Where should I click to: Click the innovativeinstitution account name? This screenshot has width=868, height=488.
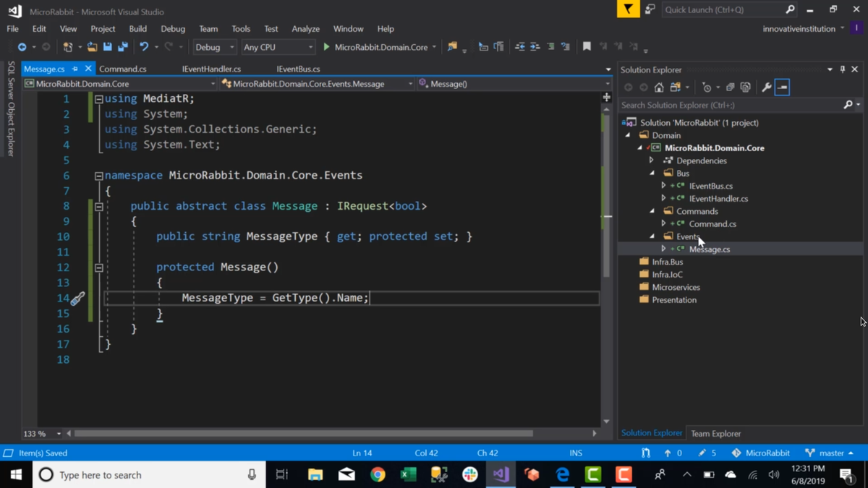pyautogui.click(x=799, y=29)
